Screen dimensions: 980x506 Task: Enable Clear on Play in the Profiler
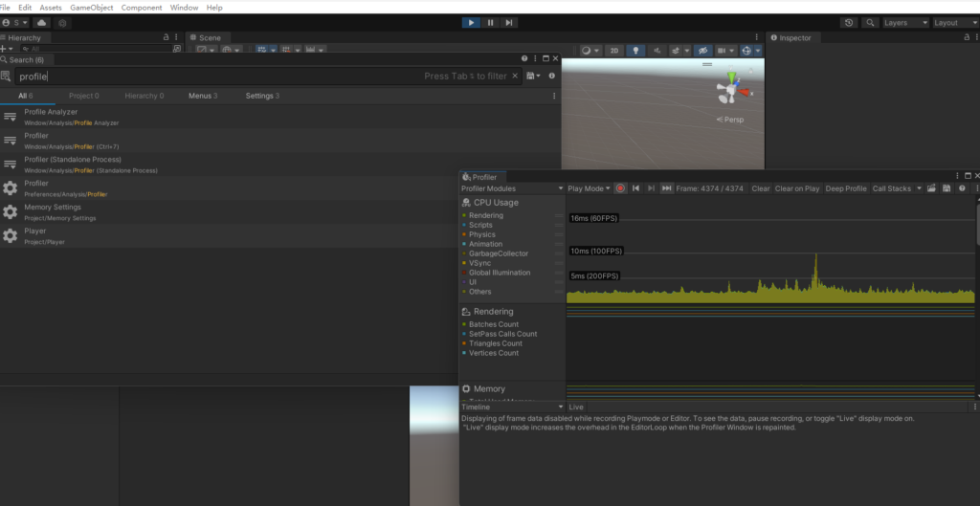pyautogui.click(x=796, y=188)
